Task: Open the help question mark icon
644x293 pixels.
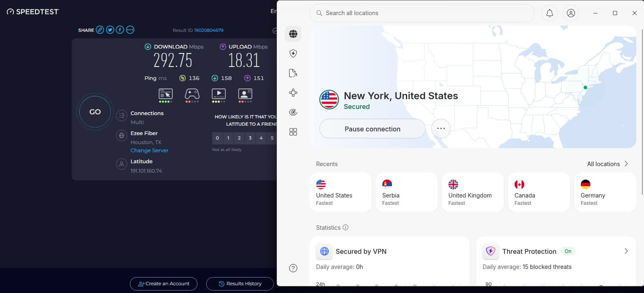Action: 293,268
